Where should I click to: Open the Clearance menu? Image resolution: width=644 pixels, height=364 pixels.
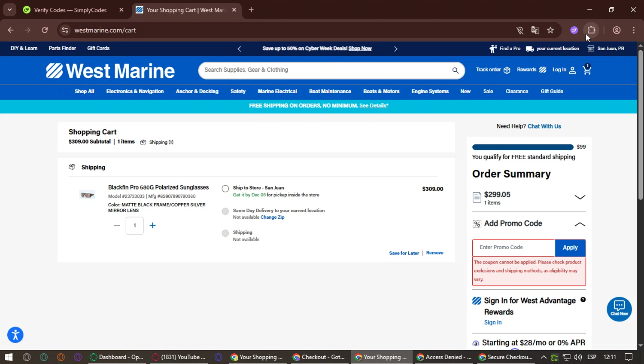click(x=517, y=92)
